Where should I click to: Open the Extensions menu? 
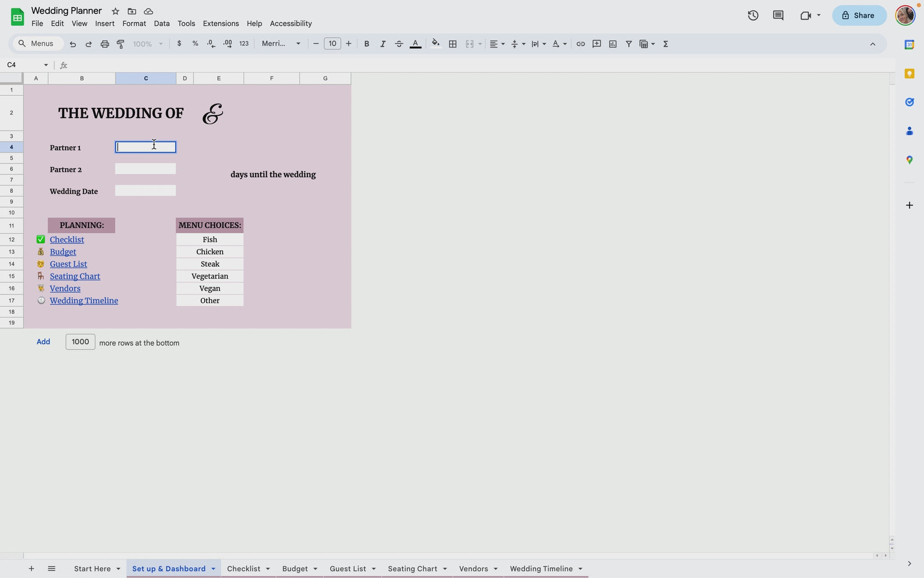coord(221,24)
